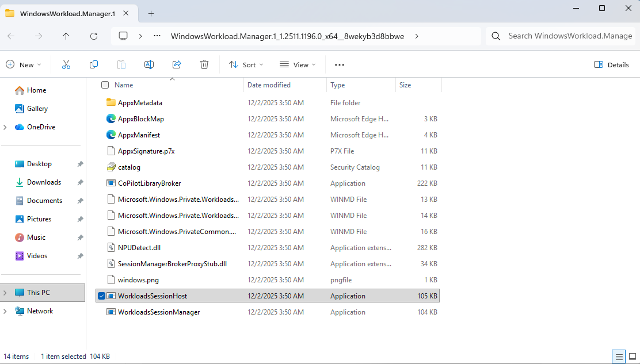Go up one folder level
Screen dimensions: 640x364
tap(66, 36)
